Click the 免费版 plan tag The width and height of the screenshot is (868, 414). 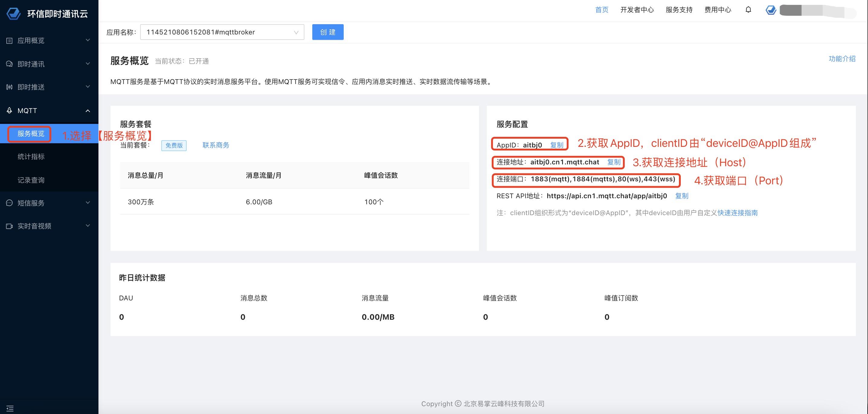pyautogui.click(x=174, y=145)
